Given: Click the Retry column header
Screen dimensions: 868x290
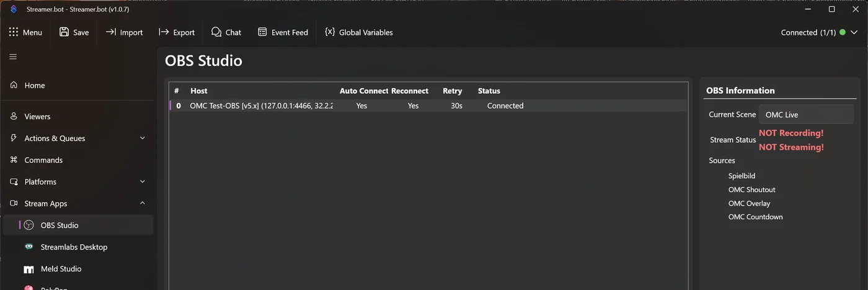Looking at the screenshot, I should (453, 91).
